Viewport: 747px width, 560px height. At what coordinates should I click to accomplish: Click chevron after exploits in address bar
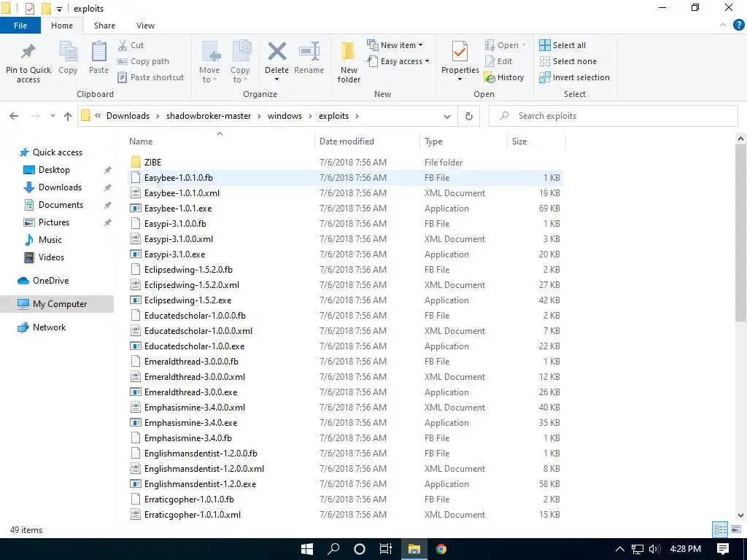click(356, 116)
